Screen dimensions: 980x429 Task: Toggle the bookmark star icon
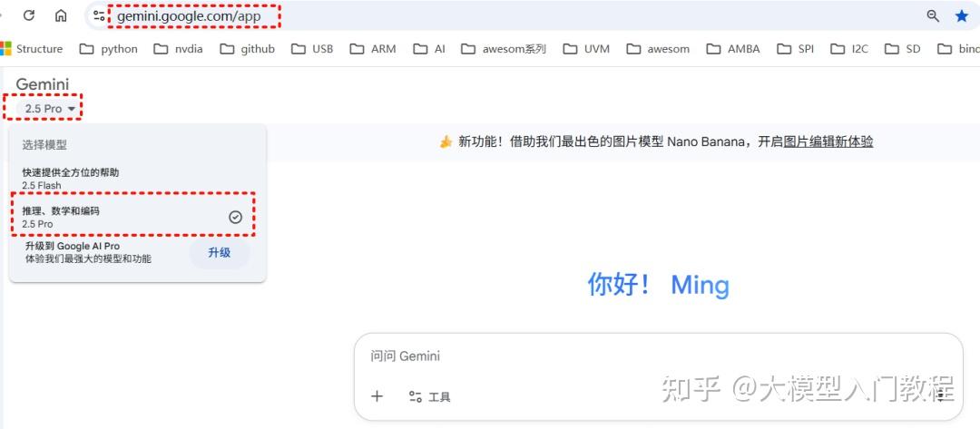962,16
